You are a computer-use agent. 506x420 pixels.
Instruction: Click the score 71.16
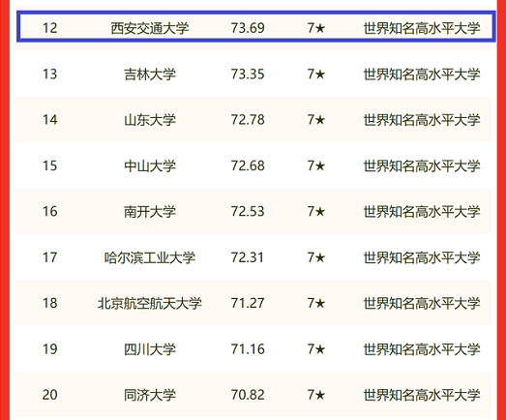point(248,349)
